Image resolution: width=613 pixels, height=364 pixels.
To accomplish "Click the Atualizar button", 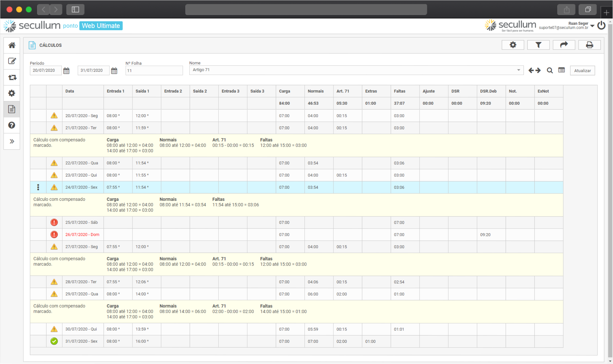I will 582,71.
